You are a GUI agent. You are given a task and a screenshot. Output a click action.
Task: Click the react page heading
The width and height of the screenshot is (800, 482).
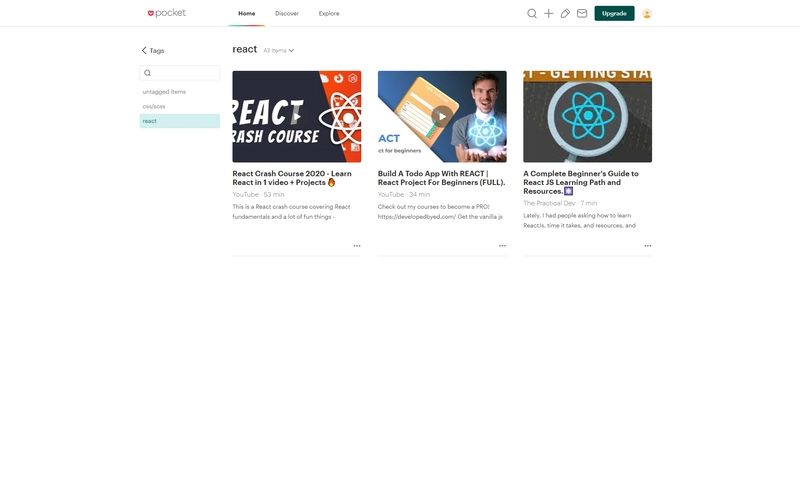(x=245, y=49)
